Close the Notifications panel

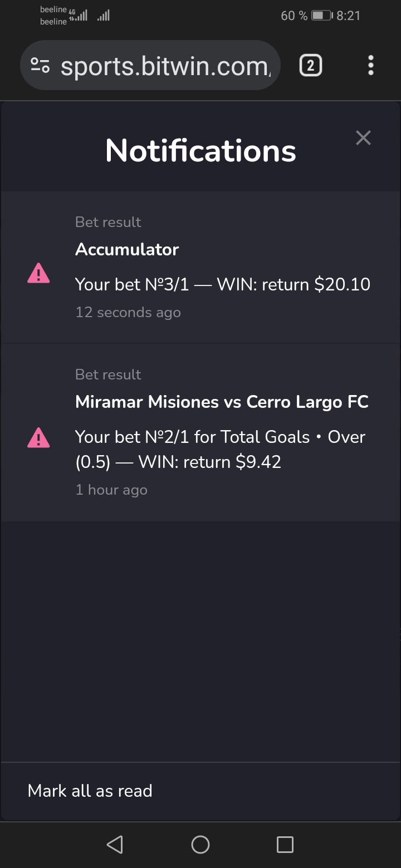pyautogui.click(x=363, y=138)
